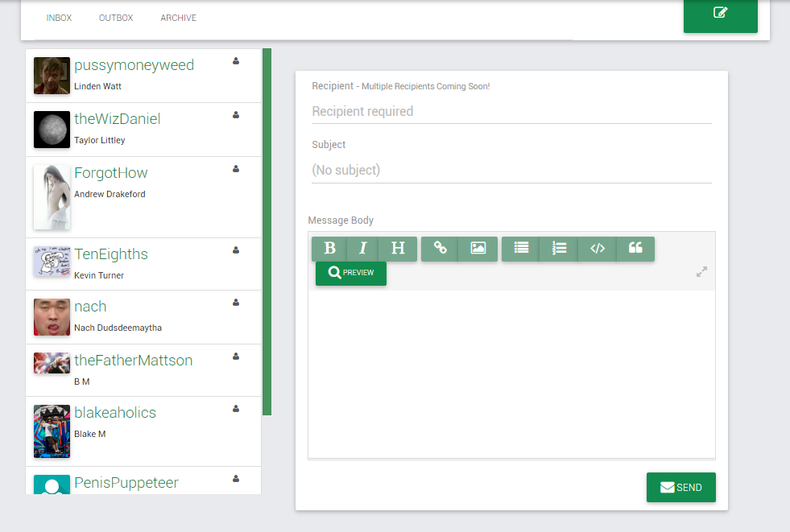The height and width of the screenshot is (532, 790).
Task: Open TenEighths username link
Action: click(x=111, y=254)
